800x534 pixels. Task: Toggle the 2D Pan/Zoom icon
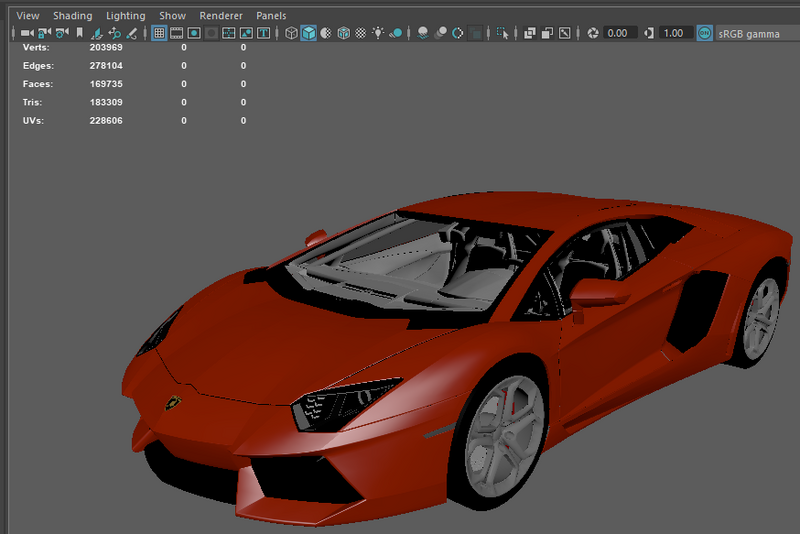click(114, 33)
